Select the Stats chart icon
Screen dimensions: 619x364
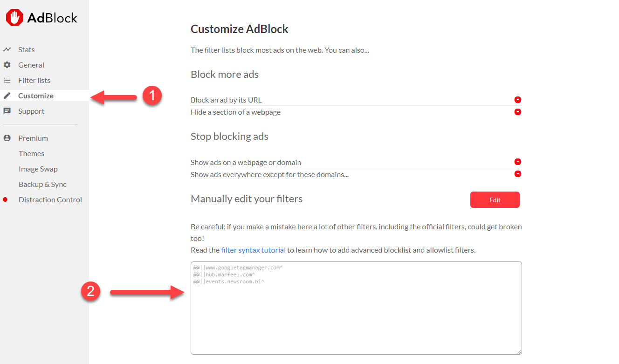[9, 49]
